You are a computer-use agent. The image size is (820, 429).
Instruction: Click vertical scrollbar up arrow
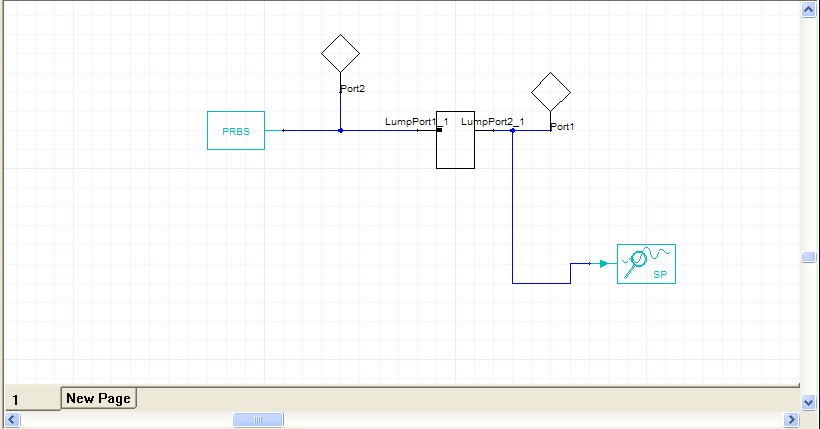tap(808, 9)
